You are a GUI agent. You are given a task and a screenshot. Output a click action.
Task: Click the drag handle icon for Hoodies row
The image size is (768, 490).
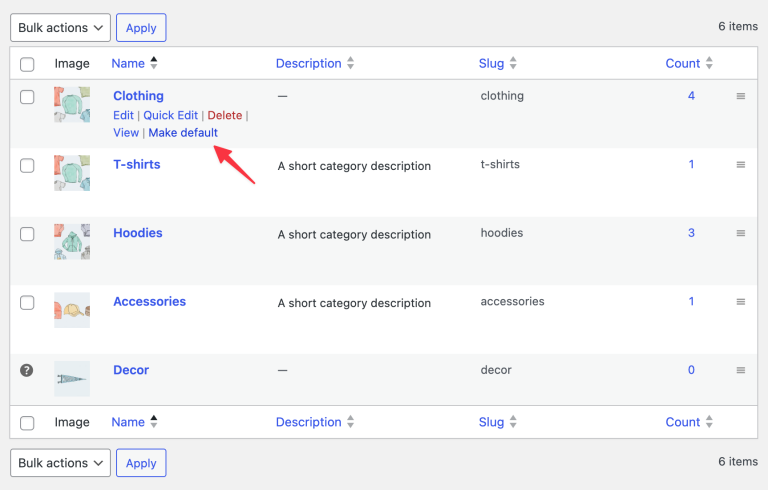[x=741, y=233]
